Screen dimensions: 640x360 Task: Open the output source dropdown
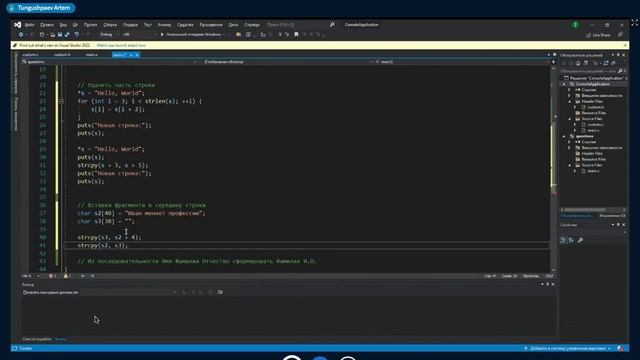pos(129,292)
